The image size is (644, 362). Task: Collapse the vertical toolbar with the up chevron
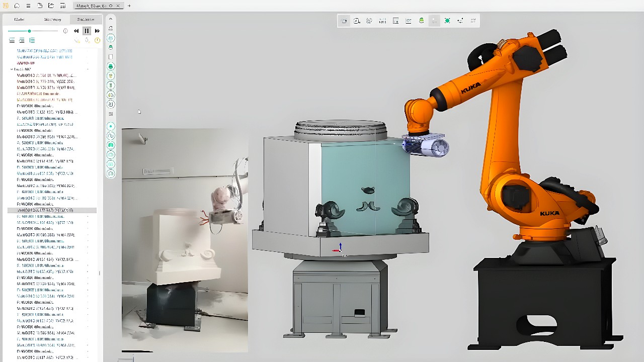pos(111,19)
